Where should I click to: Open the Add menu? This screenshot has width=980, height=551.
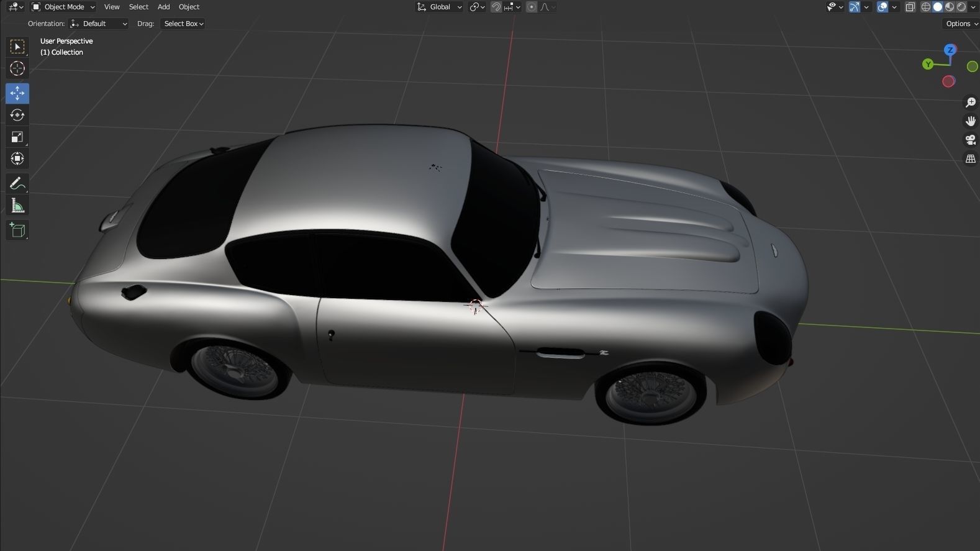point(163,7)
